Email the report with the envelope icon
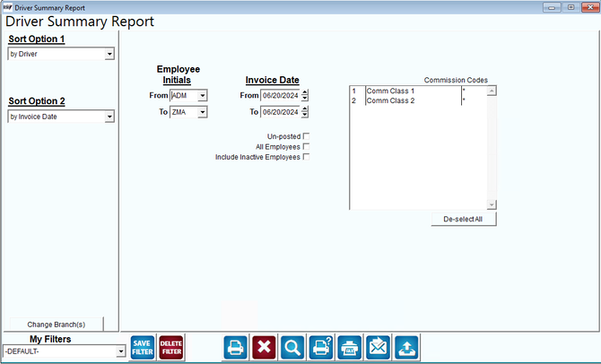The image size is (601, 364). (378, 348)
